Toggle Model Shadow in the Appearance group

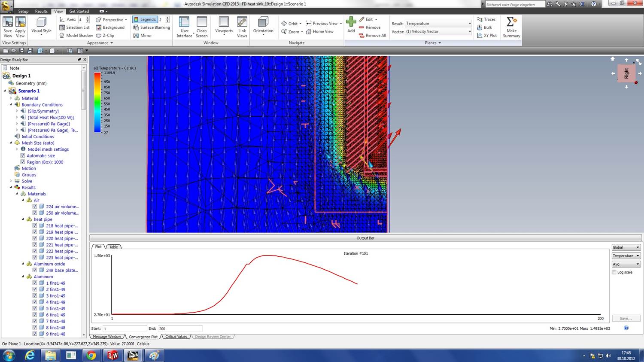click(x=76, y=36)
